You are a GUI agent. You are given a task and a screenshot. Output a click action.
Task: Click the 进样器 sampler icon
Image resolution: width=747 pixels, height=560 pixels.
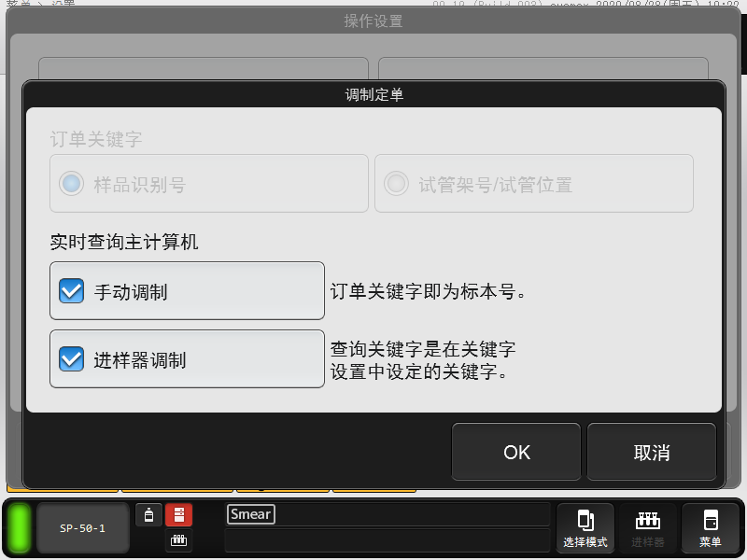click(647, 528)
